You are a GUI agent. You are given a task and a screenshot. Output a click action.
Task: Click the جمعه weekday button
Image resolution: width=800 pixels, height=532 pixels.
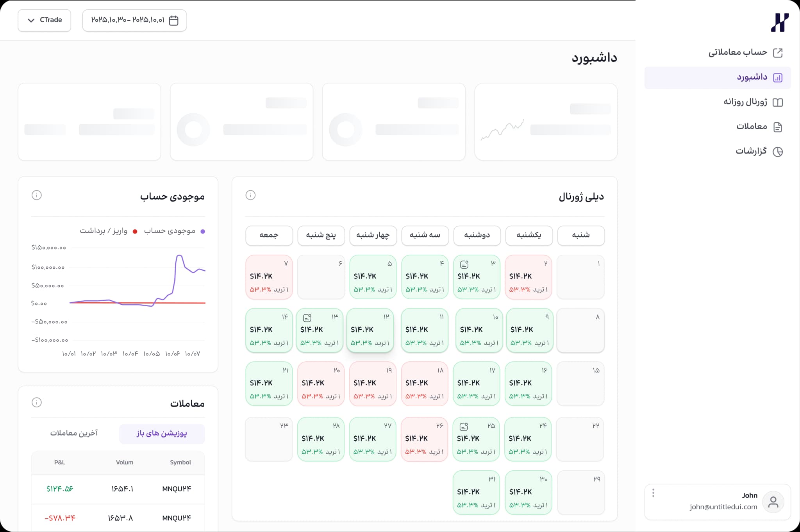tap(269, 235)
